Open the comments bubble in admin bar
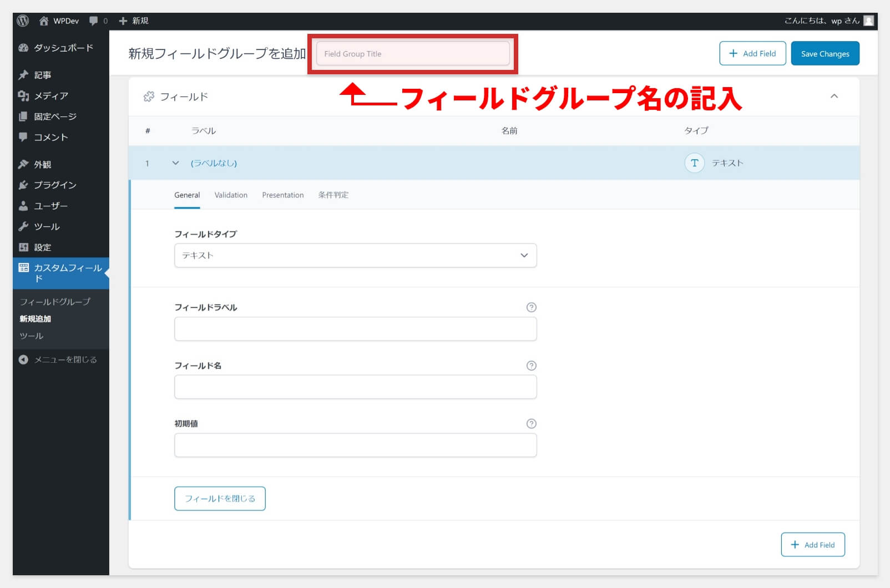Screen dimensions: 890x588 click(93, 21)
